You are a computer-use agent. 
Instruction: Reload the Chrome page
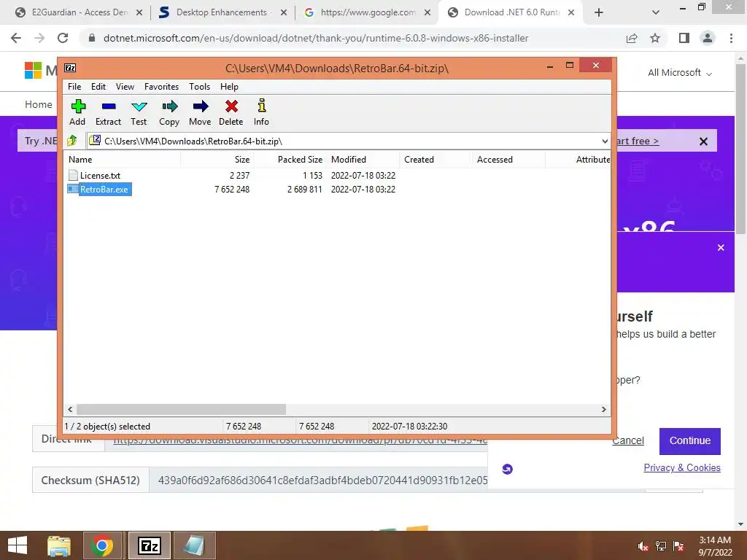tap(63, 38)
